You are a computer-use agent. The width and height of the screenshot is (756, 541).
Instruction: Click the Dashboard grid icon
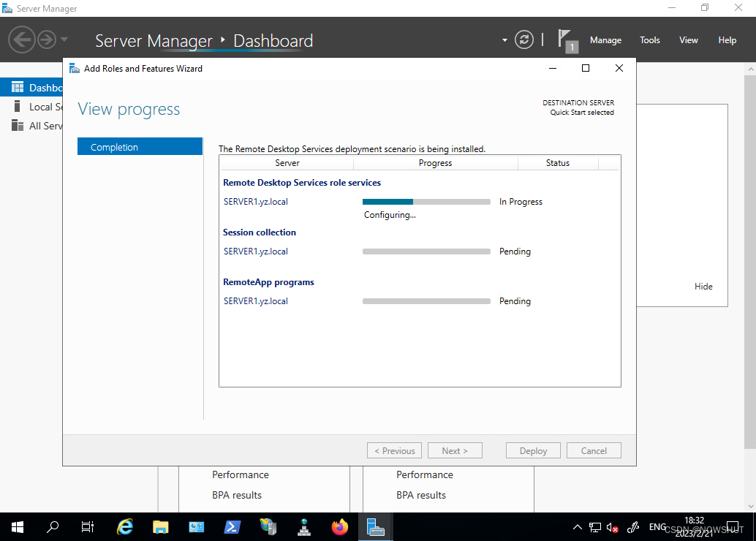coord(18,87)
